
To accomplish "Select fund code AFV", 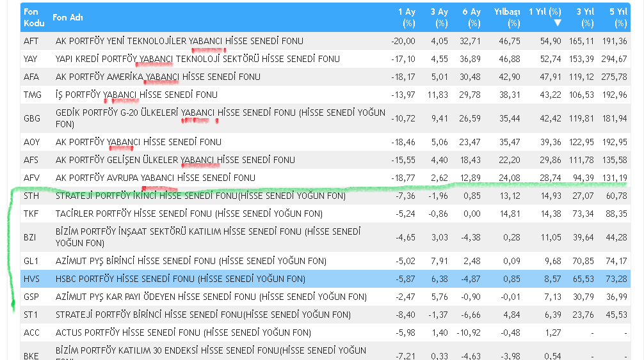I will 31,178.
